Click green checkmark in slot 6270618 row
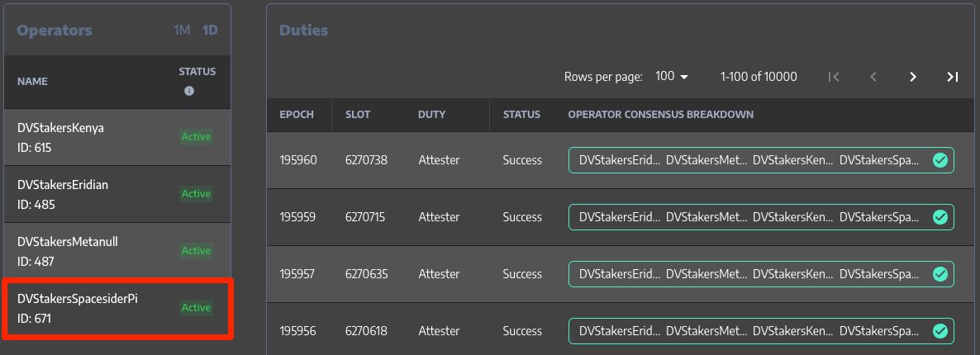 [940, 330]
